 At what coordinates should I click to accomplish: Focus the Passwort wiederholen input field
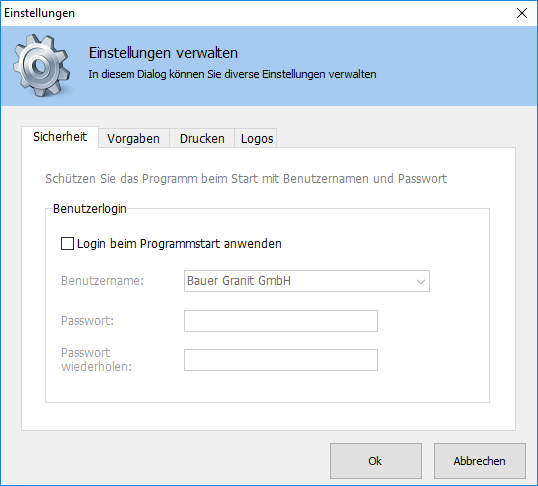[281, 360]
